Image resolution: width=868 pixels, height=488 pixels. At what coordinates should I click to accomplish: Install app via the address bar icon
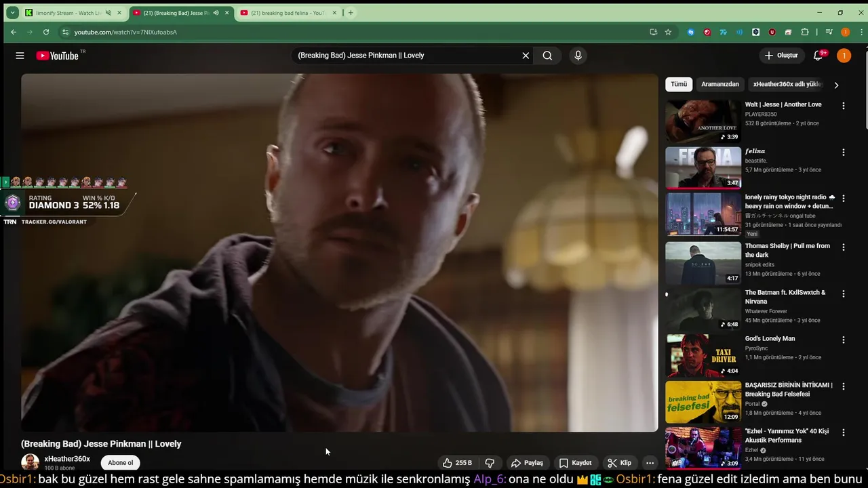(x=653, y=32)
